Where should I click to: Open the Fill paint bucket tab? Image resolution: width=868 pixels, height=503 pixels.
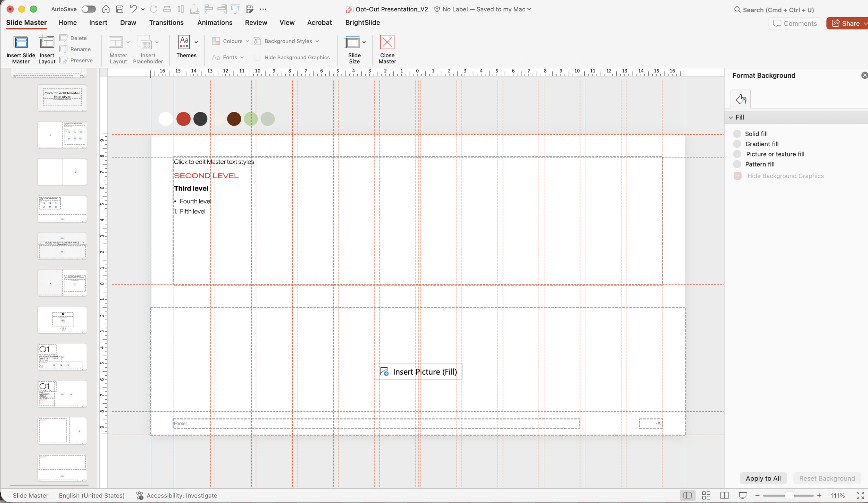click(x=741, y=99)
